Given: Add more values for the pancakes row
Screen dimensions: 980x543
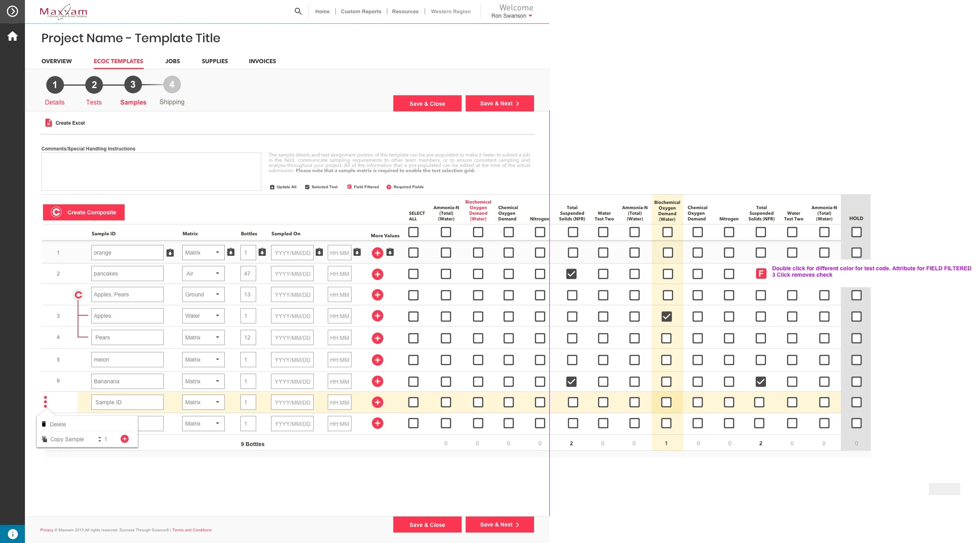Looking at the screenshot, I should 377,274.
